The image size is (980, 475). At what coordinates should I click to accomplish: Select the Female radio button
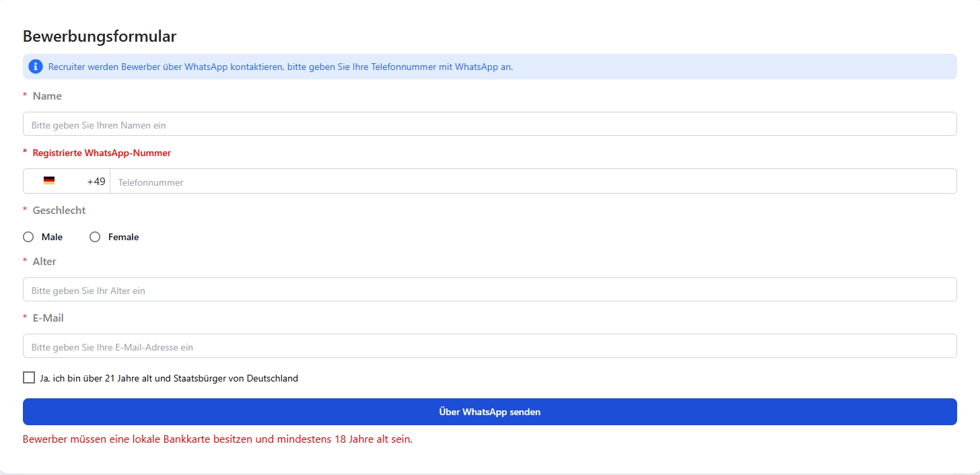pyautogui.click(x=95, y=237)
